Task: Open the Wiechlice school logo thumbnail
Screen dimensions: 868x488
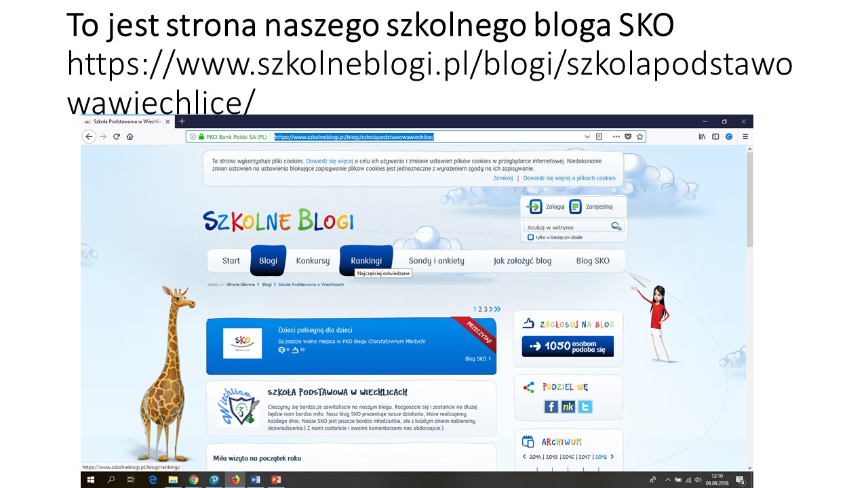Action: pyautogui.click(x=237, y=407)
